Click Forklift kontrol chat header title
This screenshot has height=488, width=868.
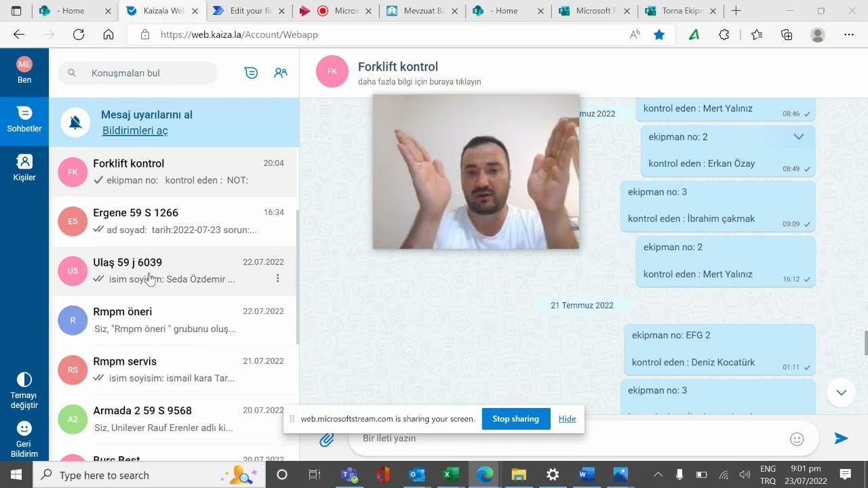pyautogui.click(x=398, y=66)
